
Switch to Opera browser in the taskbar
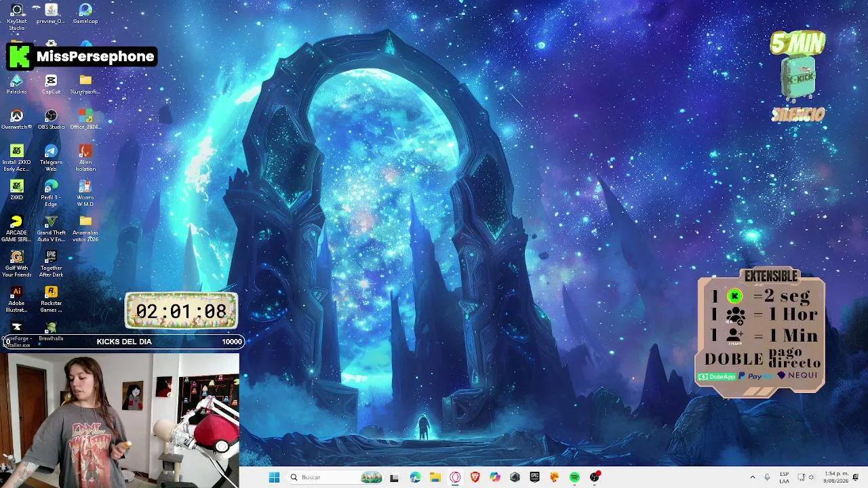[x=455, y=477]
